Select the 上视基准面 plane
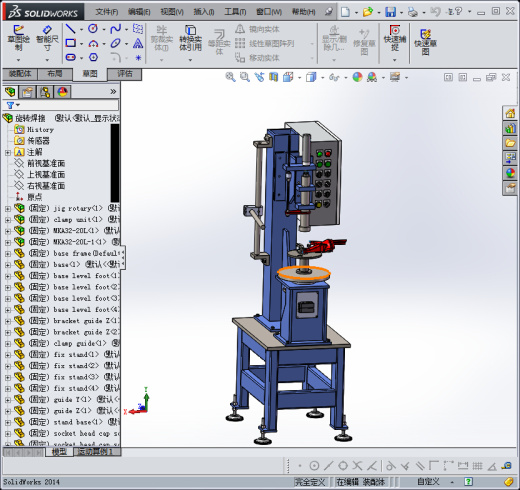Viewport: 520px width, 490px height. (46, 175)
